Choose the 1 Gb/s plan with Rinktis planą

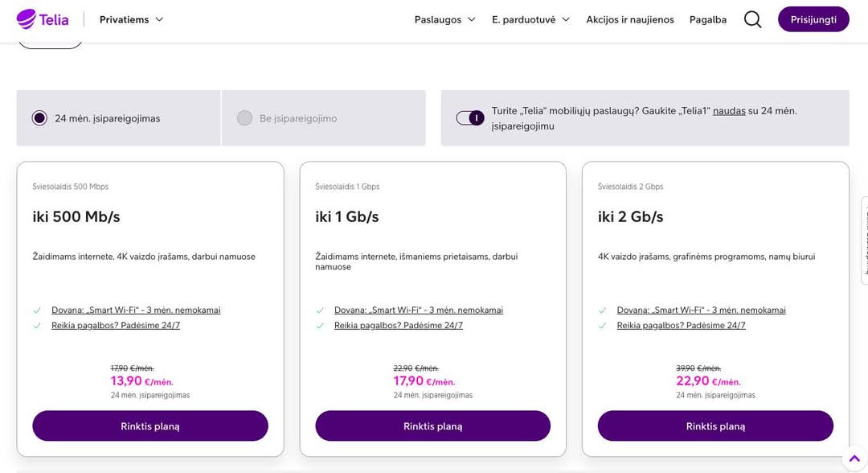432,426
